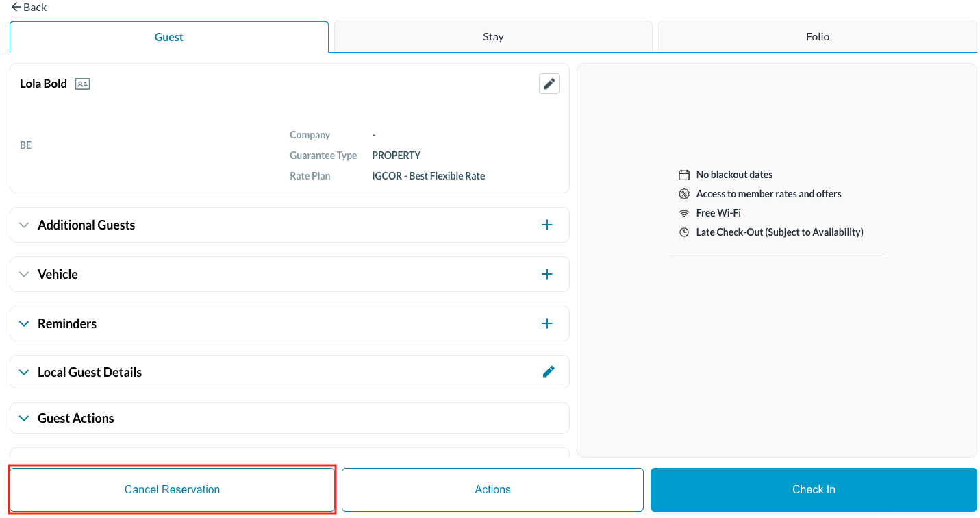Click the edit pencil icon for Lola Bold
The width and height of the screenshot is (980, 518).
(x=549, y=84)
